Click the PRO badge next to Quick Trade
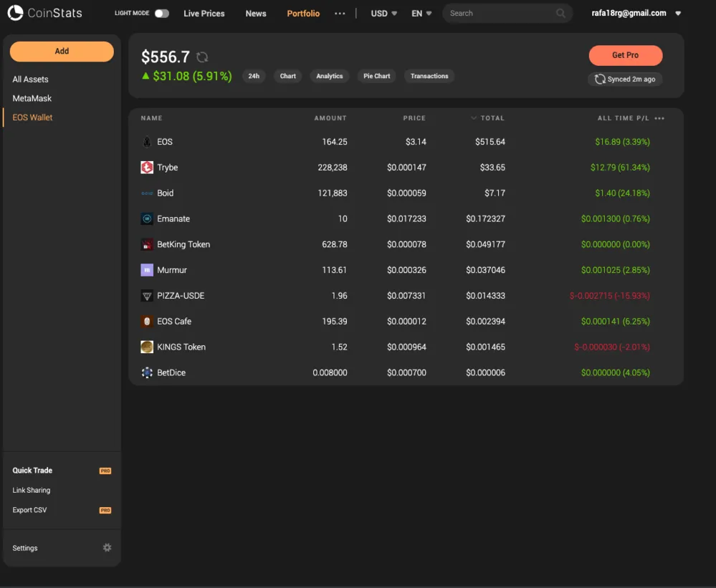Image resolution: width=716 pixels, height=588 pixels. pyautogui.click(x=105, y=471)
